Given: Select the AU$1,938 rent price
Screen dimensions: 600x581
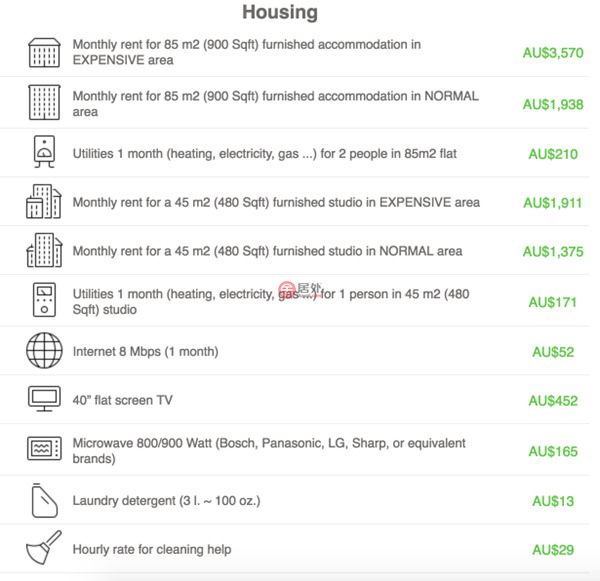Looking at the screenshot, I should tap(553, 104).
